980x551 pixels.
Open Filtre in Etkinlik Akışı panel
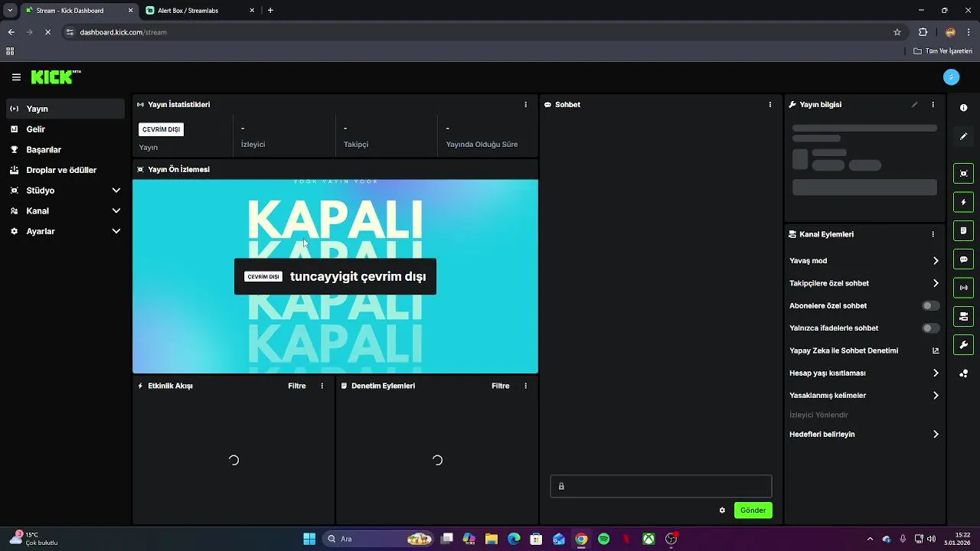tap(297, 386)
